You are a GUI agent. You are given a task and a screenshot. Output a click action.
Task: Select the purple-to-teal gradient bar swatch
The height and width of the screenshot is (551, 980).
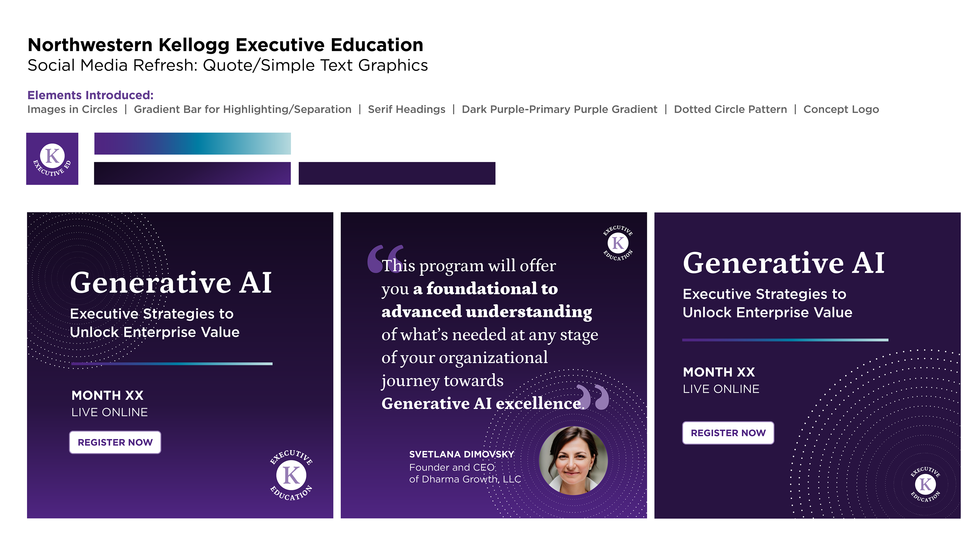(x=192, y=143)
